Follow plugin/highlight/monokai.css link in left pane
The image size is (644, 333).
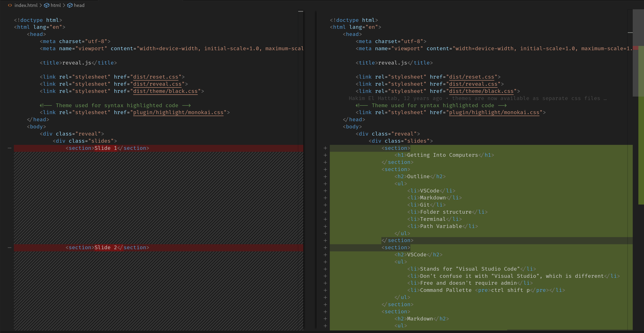(178, 112)
